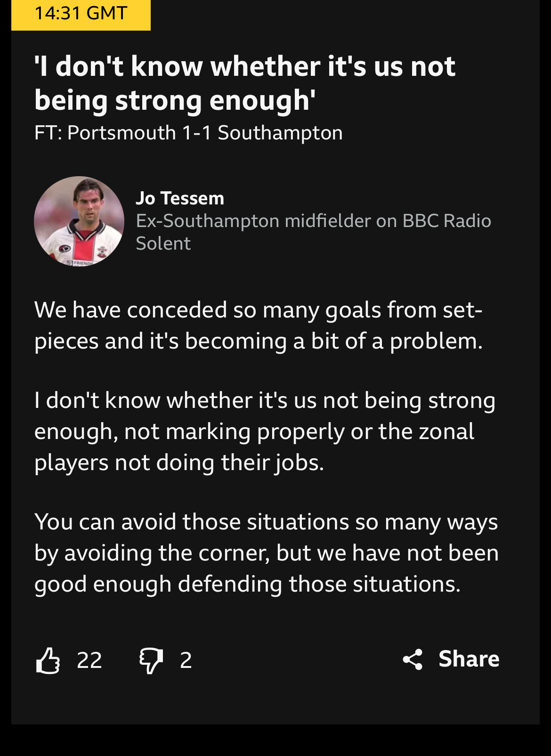Click the dislike count of 2
This screenshot has width=551, height=756.
(186, 660)
